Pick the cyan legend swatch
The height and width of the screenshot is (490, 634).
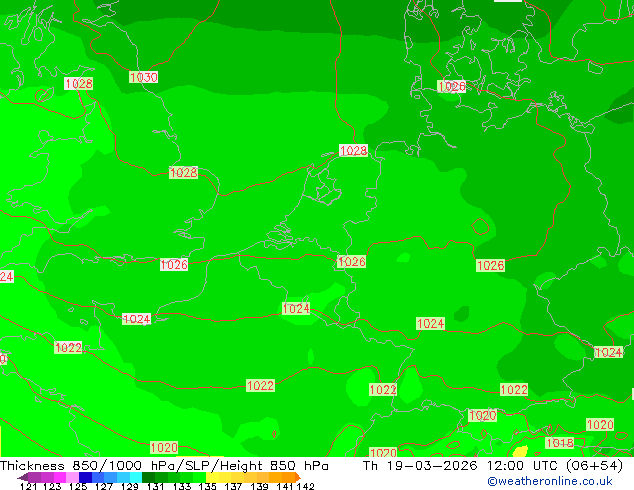click(x=136, y=477)
